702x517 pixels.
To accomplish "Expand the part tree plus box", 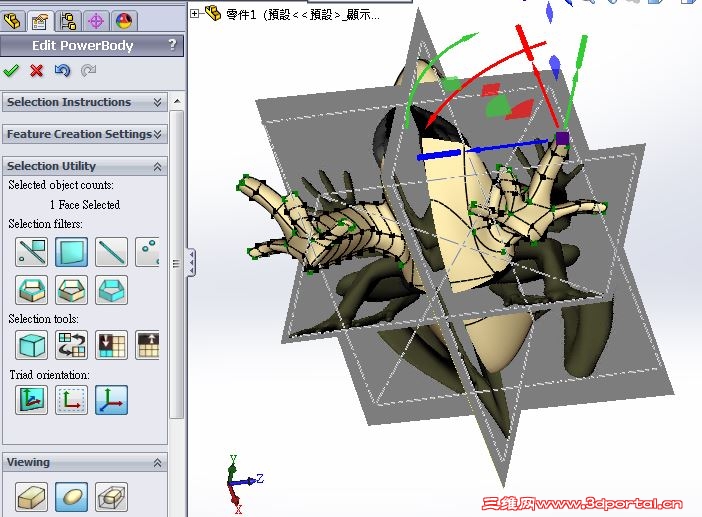I will (195, 14).
